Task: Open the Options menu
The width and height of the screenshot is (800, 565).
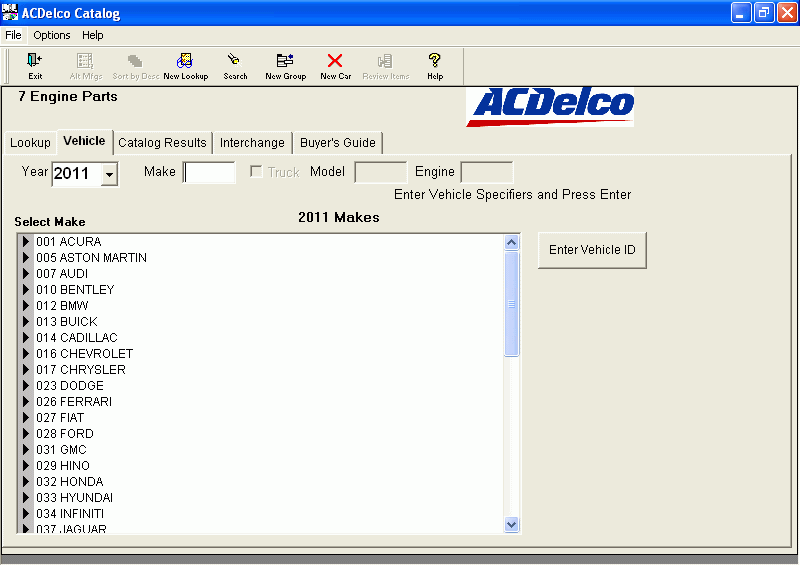Action: 52,35
